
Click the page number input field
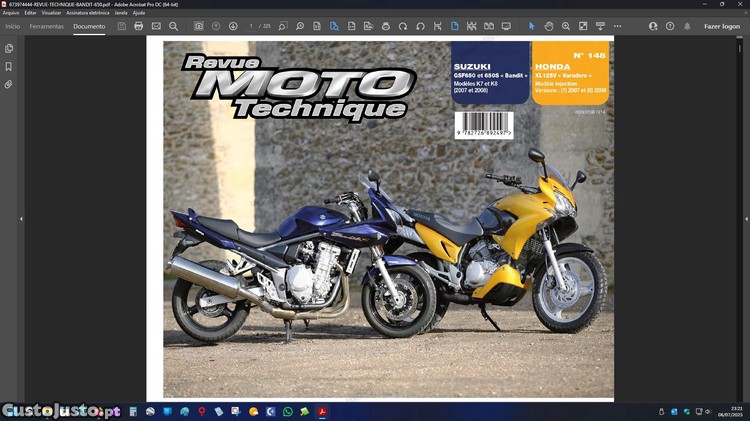click(x=252, y=26)
